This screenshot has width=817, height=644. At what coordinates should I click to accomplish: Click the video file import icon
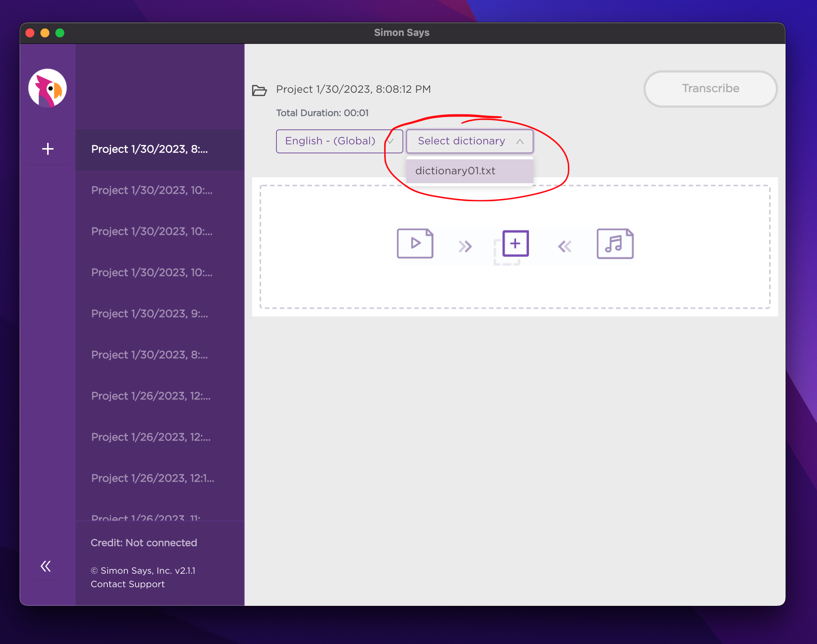click(415, 243)
